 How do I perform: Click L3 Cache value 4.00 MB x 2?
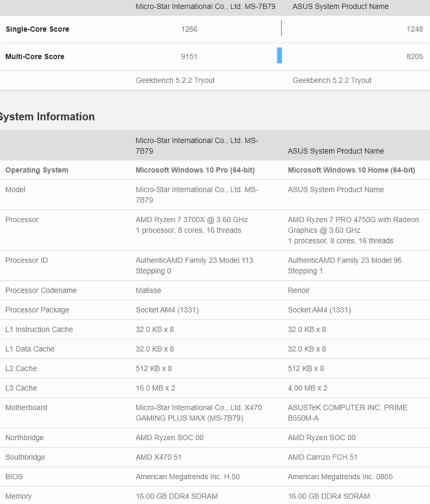[x=307, y=388]
